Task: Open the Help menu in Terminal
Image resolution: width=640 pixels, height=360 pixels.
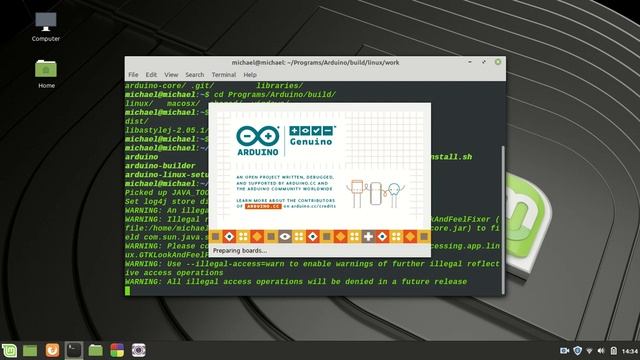Action: click(250, 75)
